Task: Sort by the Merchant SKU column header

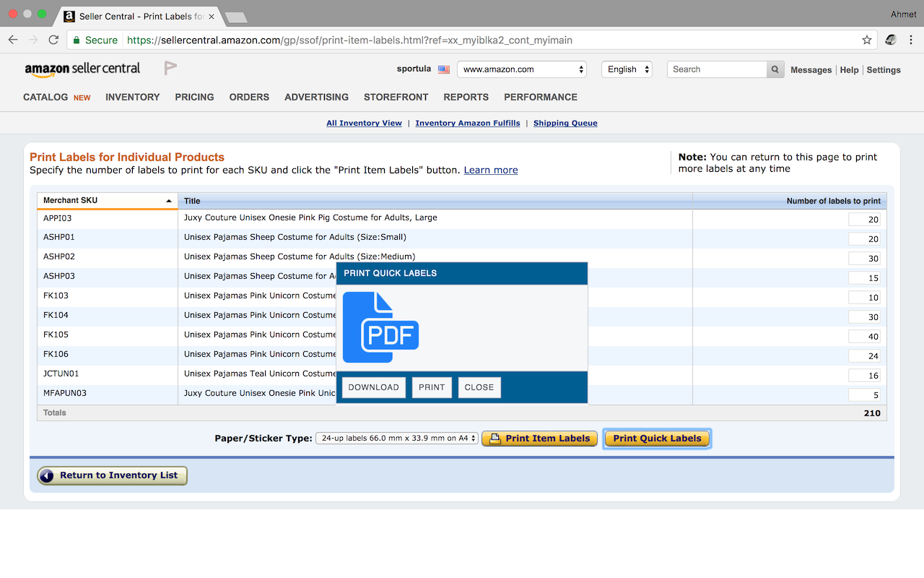Action: 108,201
